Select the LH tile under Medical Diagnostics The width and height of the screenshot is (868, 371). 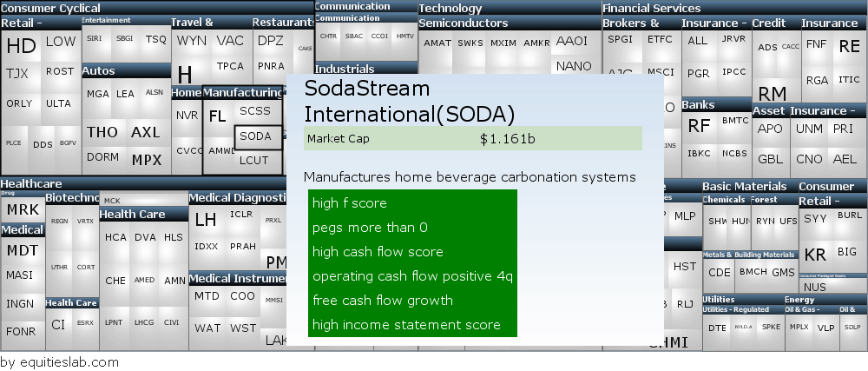(x=206, y=220)
